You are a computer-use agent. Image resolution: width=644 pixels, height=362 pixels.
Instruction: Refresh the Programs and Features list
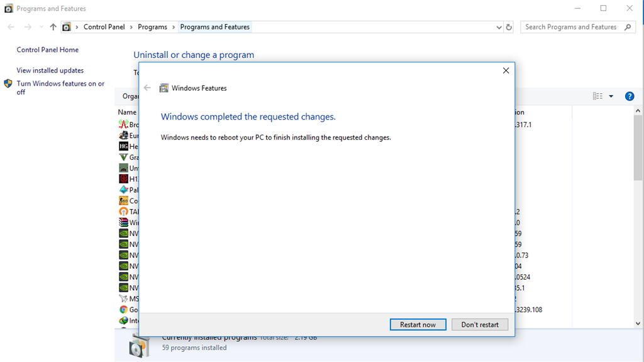[509, 27]
